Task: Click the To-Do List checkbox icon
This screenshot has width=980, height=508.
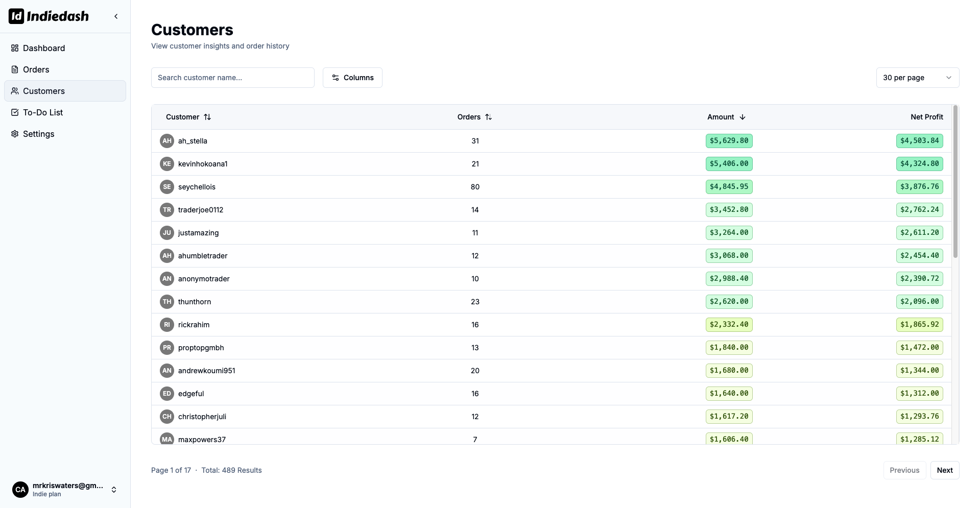Action: click(15, 112)
